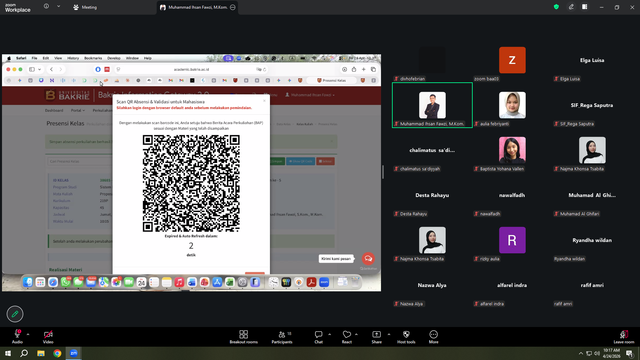Select the orange Z participant tile

512,60
